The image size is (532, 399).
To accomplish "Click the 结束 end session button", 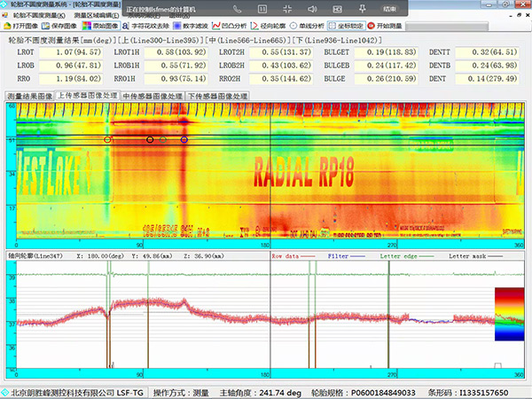I will tap(389, 9).
